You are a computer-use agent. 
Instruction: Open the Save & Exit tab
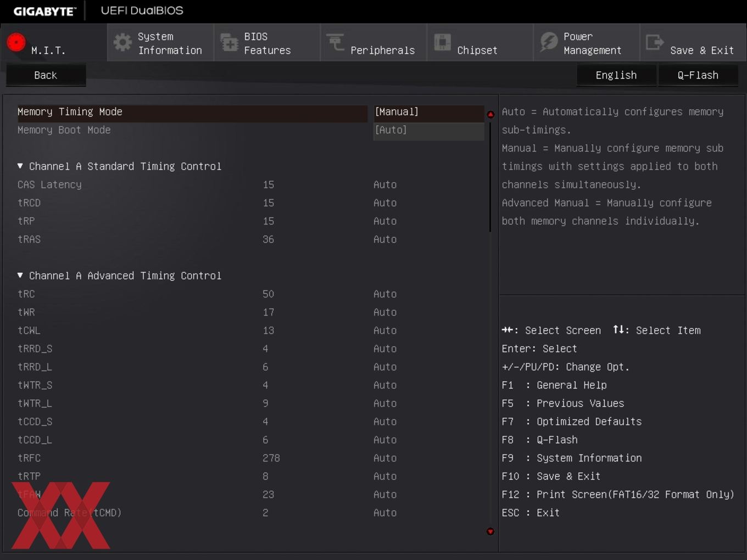click(x=693, y=42)
